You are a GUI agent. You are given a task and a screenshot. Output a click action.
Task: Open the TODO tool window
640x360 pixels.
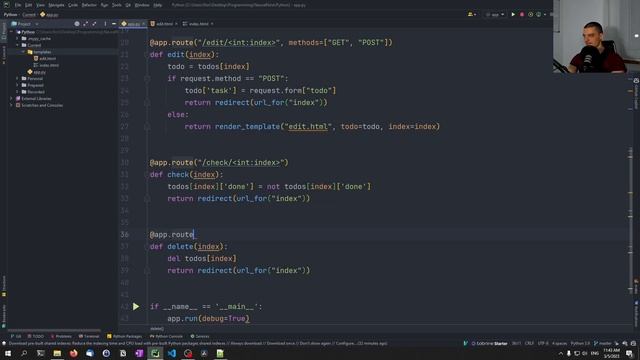coord(36,336)
